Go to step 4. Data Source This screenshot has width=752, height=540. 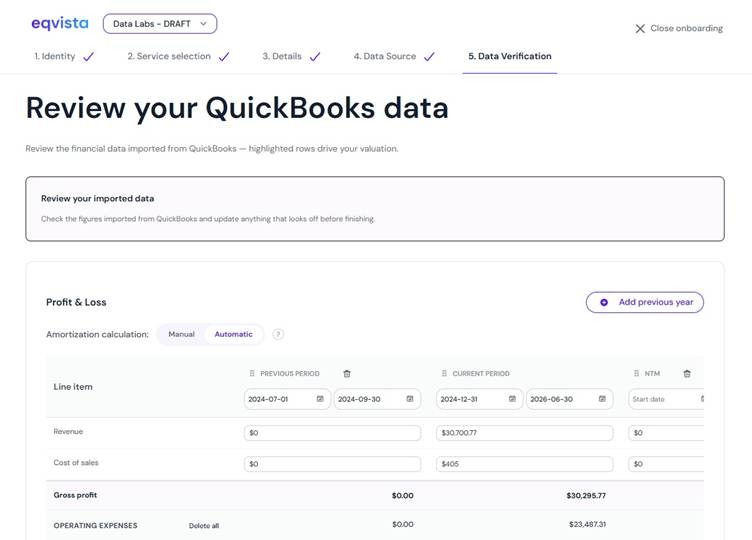(385, 56)
